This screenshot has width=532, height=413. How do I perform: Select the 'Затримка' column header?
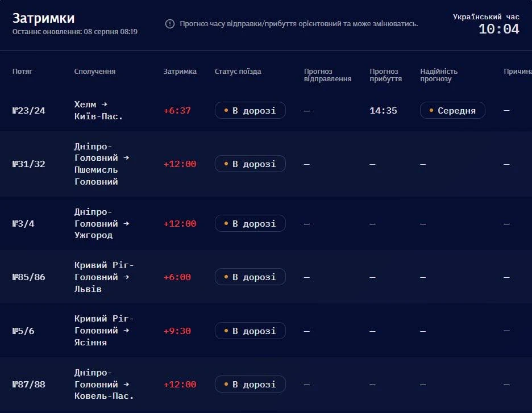180,71
